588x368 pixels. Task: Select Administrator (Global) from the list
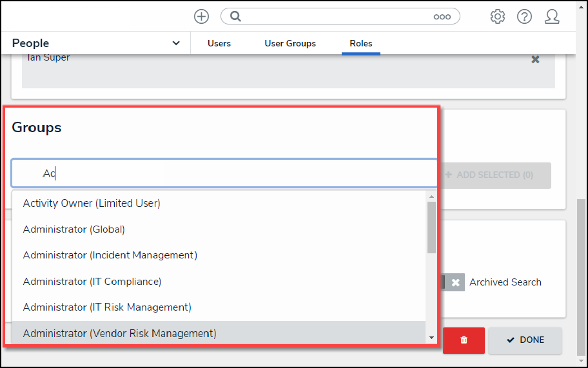pyautogui.click(x=74, y=229)
